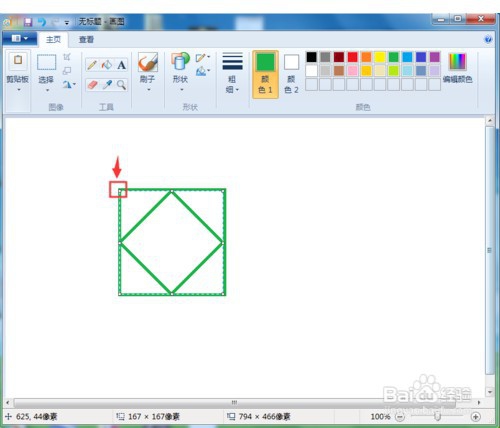Pick the lime green color swatch

tap(394, 71)
